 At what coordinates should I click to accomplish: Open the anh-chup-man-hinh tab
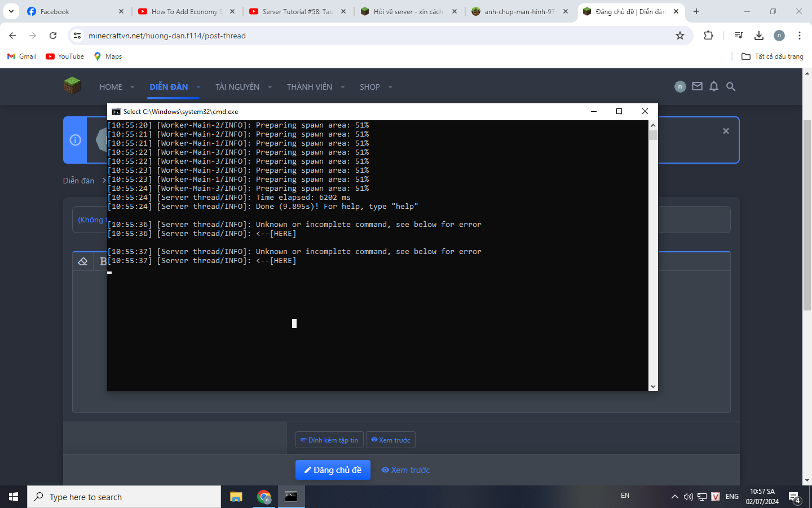[x=520, y=11]
